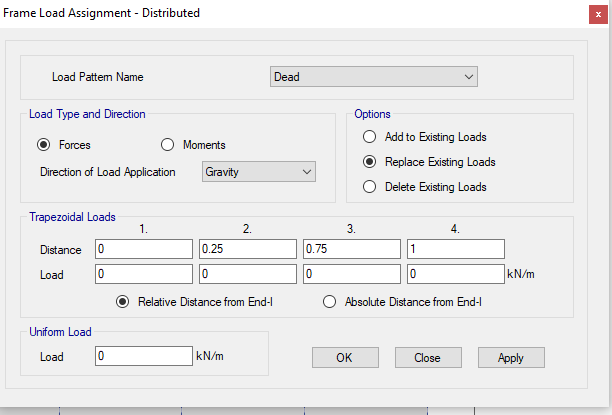The image size is (612, 415).
Task: Click the Distance 1 input field
Action: coord(143,248)
